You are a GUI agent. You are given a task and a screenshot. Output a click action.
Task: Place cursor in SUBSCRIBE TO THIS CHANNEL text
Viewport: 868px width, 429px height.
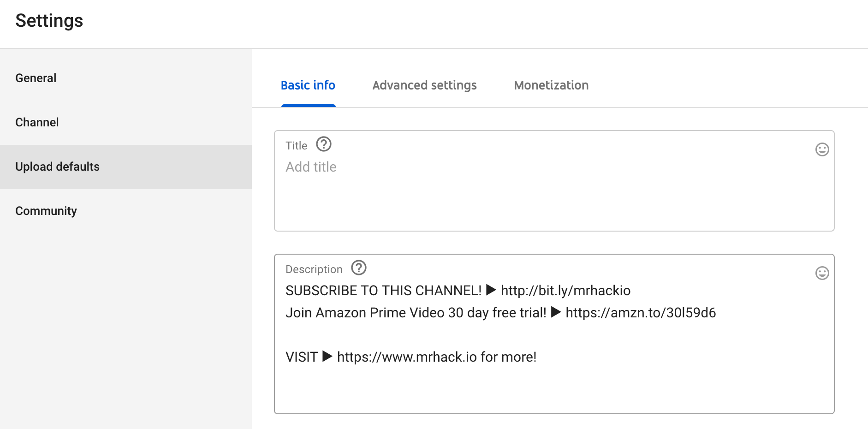point(383,291)
